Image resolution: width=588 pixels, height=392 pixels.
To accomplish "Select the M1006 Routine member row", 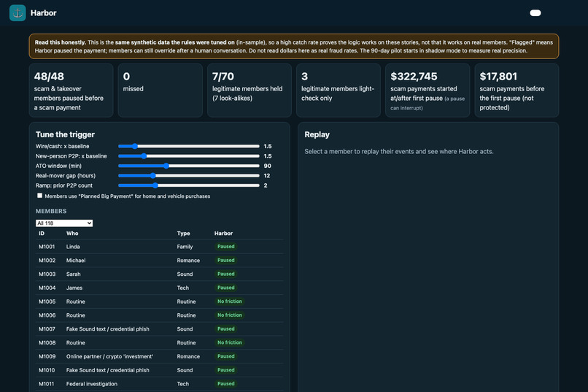I will (159, 315).
